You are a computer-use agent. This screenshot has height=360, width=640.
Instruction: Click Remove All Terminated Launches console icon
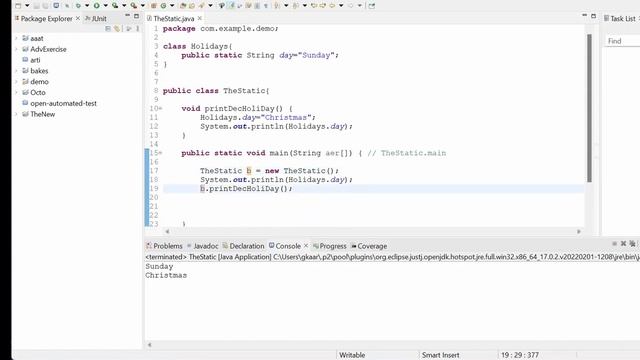[632, 244]
